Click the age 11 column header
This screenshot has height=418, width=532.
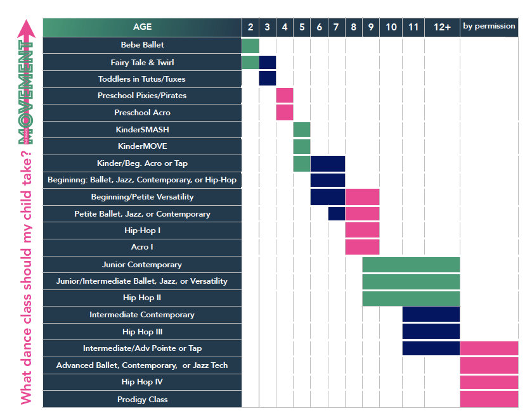413,27
